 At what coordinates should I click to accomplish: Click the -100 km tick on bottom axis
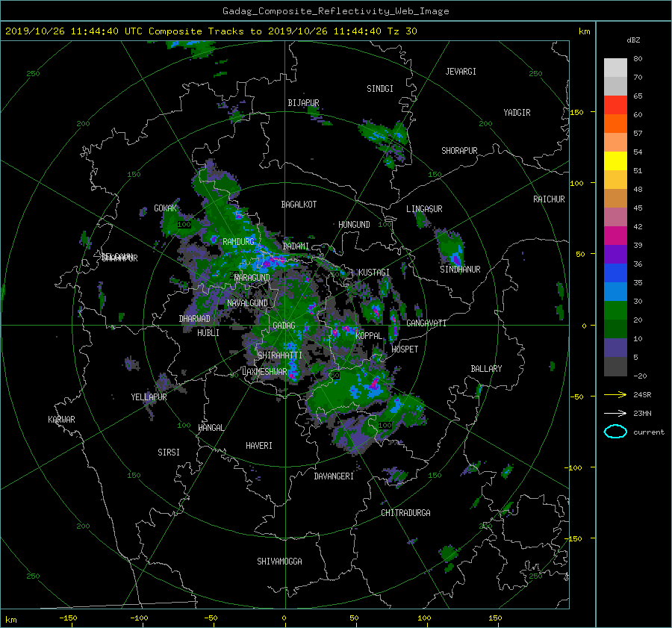tap(140, 618)
